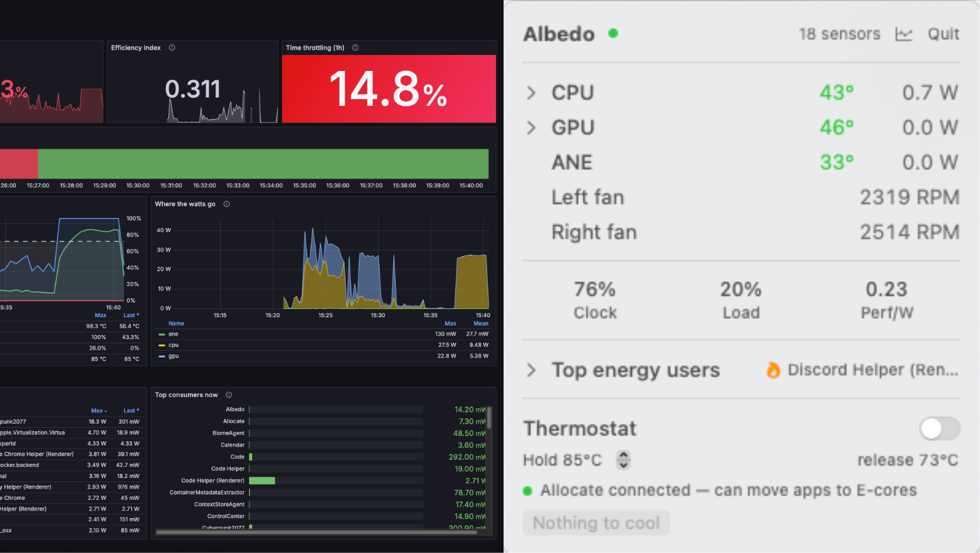Expand the GPU sensor row

[531, 128]
